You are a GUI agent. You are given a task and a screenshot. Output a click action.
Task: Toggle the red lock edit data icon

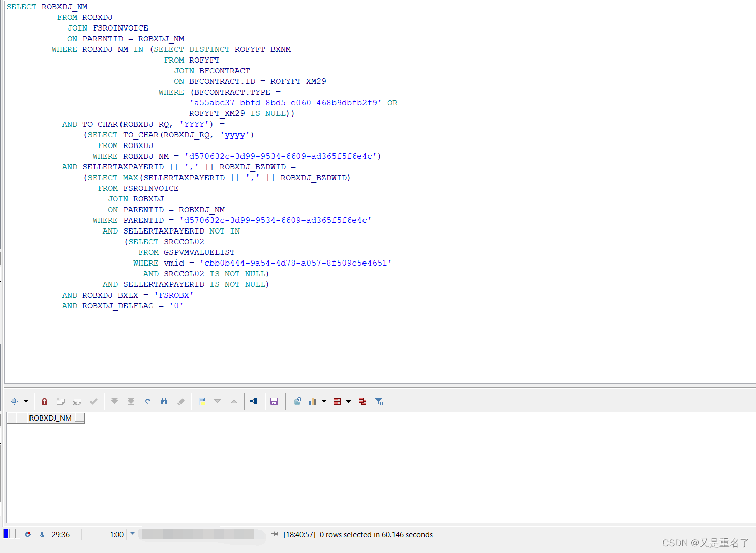(x=44, y=401)
